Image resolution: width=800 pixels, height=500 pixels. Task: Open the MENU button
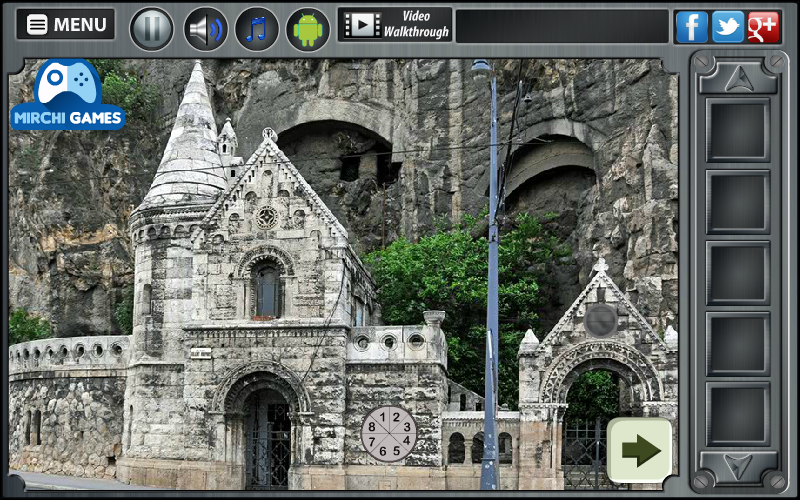[66, 25]
